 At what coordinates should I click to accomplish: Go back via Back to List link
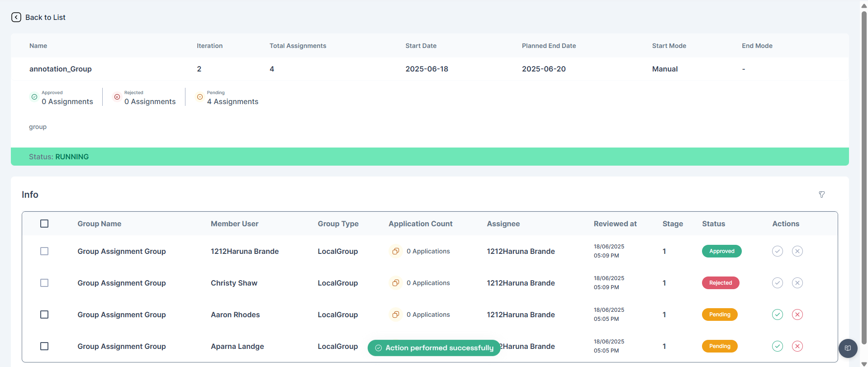coord(45,17)
